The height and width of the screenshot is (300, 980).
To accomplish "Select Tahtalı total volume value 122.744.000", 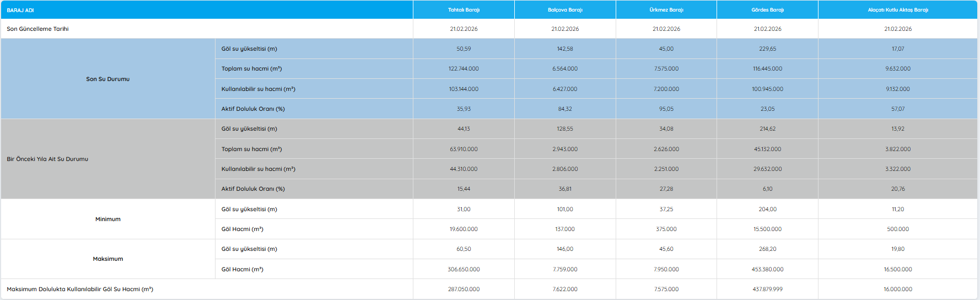I will coord(464,68).
